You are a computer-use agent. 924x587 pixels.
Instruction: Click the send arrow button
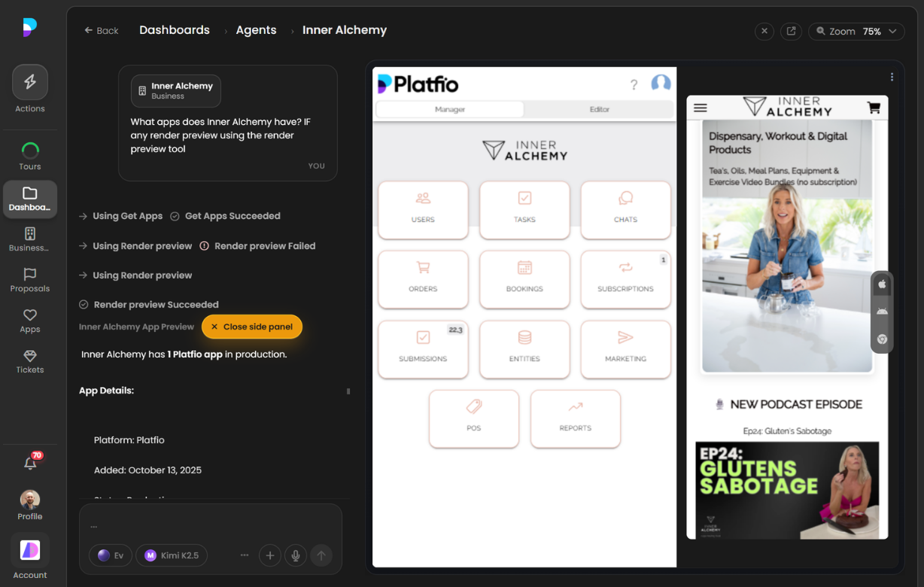pyautogui.click(x=321, y=555)
